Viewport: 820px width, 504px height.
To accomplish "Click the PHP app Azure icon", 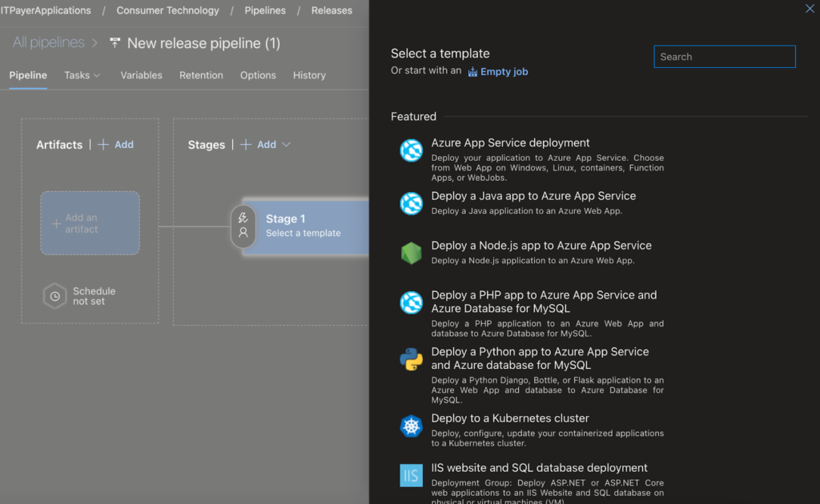I will click(x=411, y=303).
